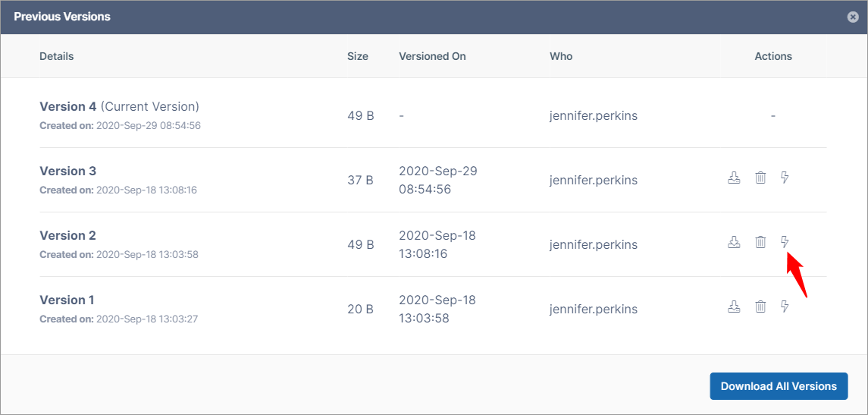Click the Version 2 title text
The width and height of the screenshot is (868, 415).
click(68, 235)
